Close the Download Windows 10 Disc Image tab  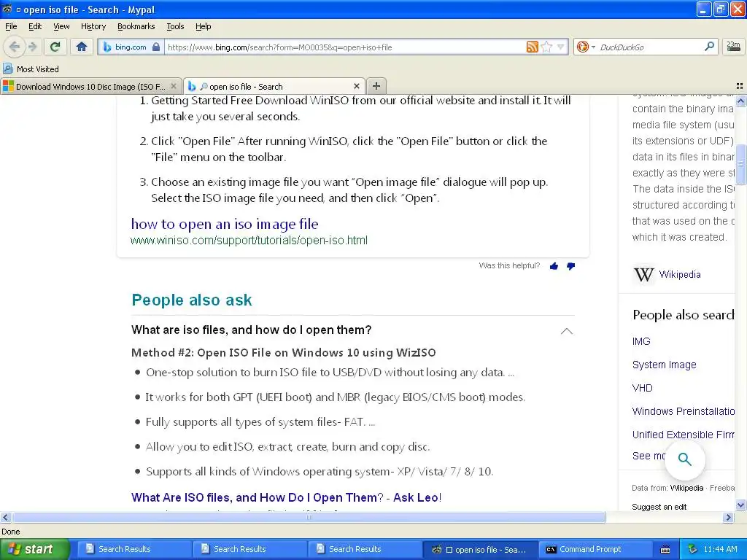[174, 86]
